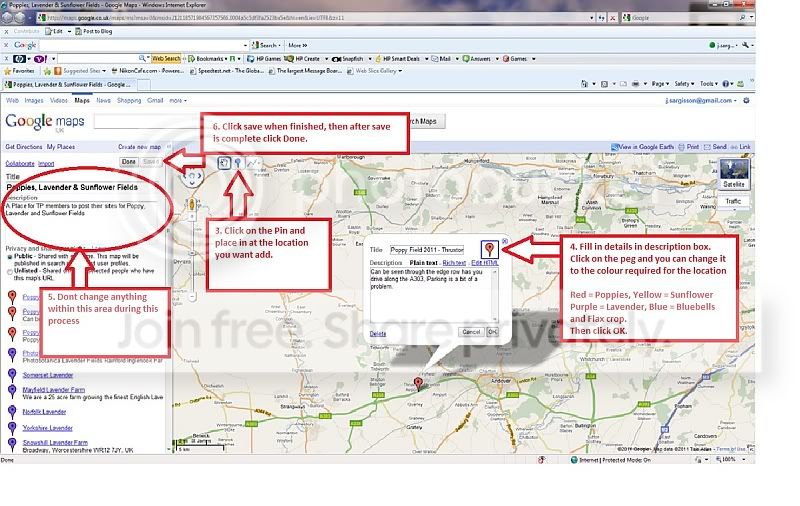Switch to the Poppies, Lavender & Sunflower Fields browser tab
800x506 pixels.
point(70,84)
